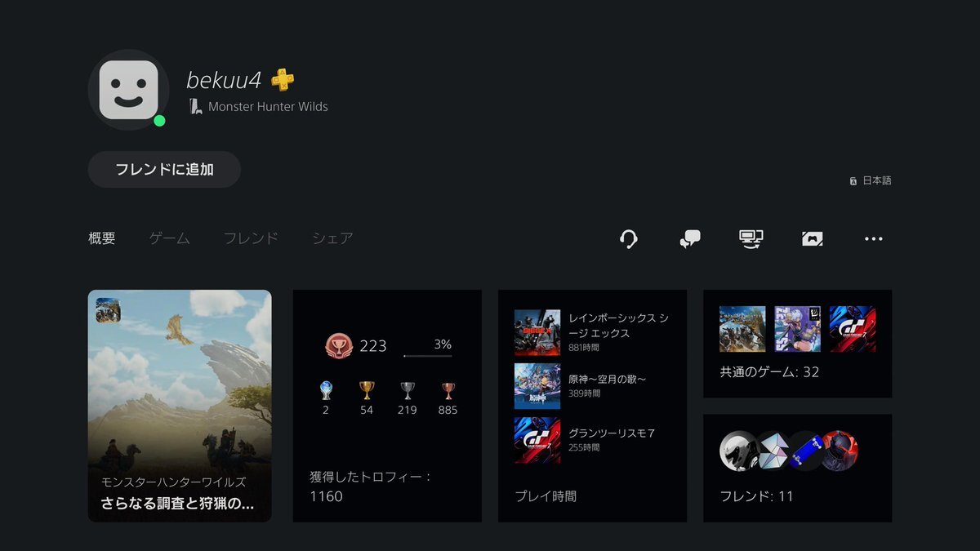980x551 pixels.
Task: Select bekuu4's smiley avatar picture
Action: pos(128,90)
